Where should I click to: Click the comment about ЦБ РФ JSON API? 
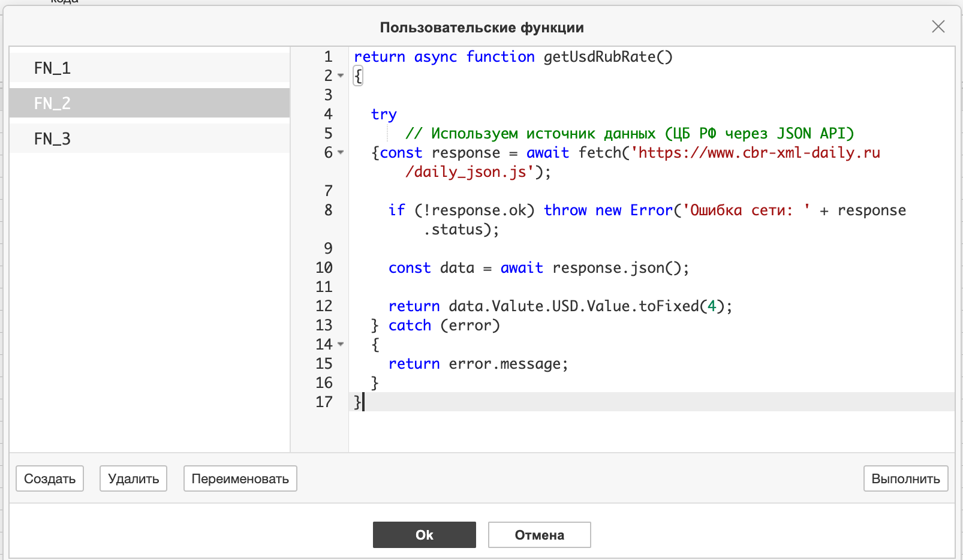click(630, 134)
